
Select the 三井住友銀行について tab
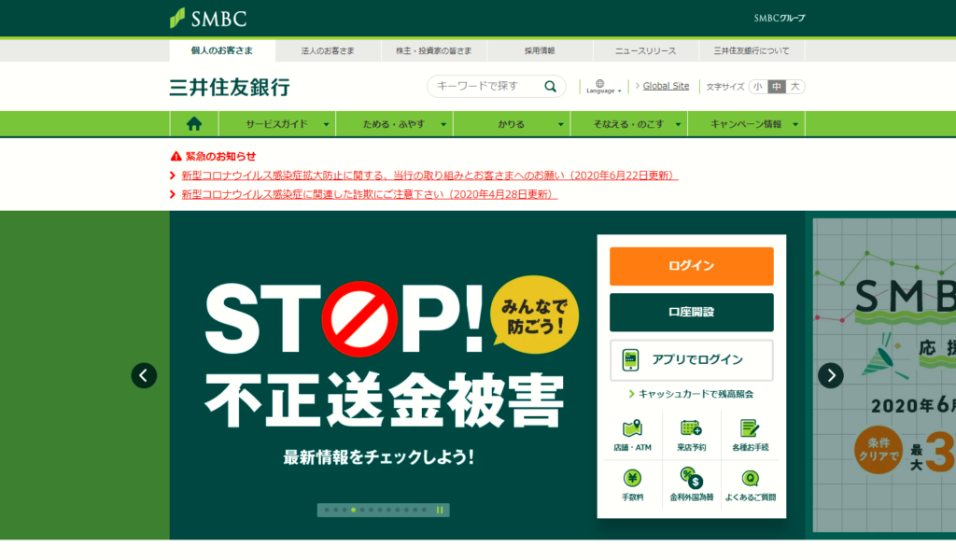click(x=752, y=50)
